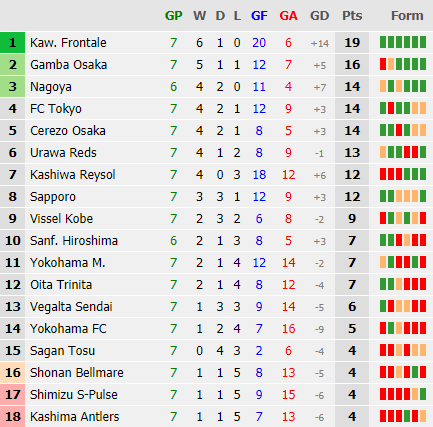433x427 pixels.
Task: Sort table by GP column header
Action: pos(174,16)
